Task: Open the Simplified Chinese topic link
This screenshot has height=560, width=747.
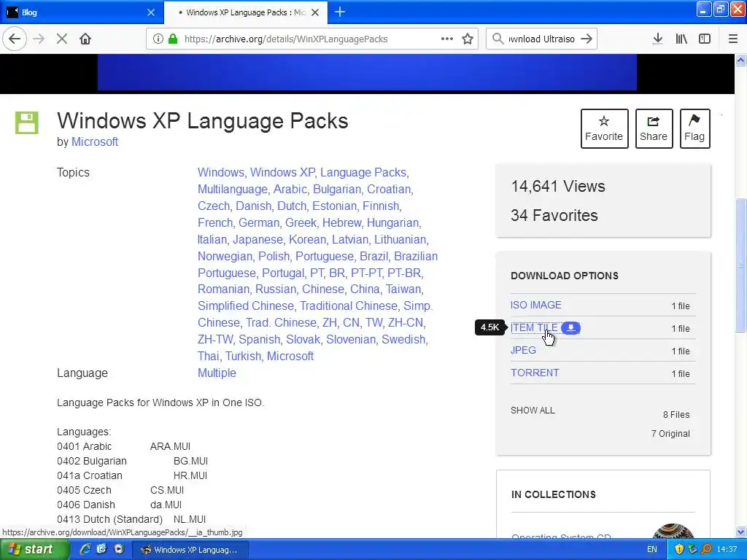Action: pyautogui.click(x=246, y=306)
